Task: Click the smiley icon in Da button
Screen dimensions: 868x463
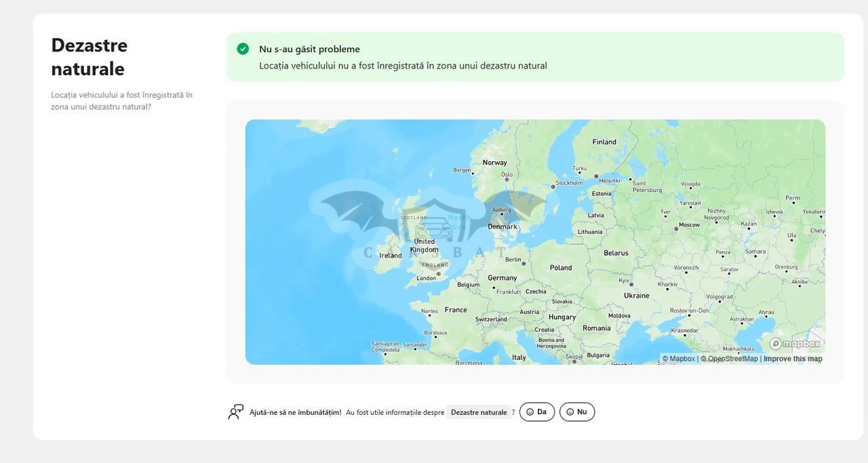Action: 530,412
